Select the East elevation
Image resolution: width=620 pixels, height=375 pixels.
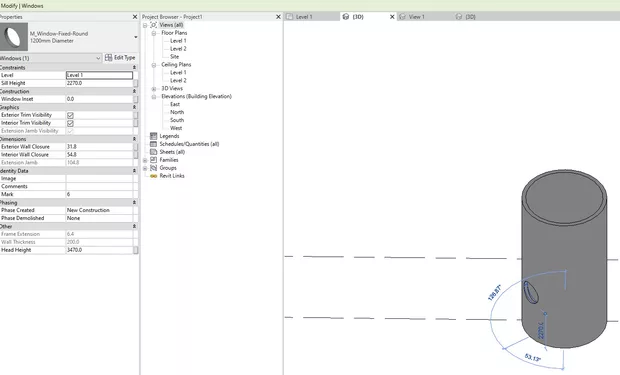coord(175,104)
